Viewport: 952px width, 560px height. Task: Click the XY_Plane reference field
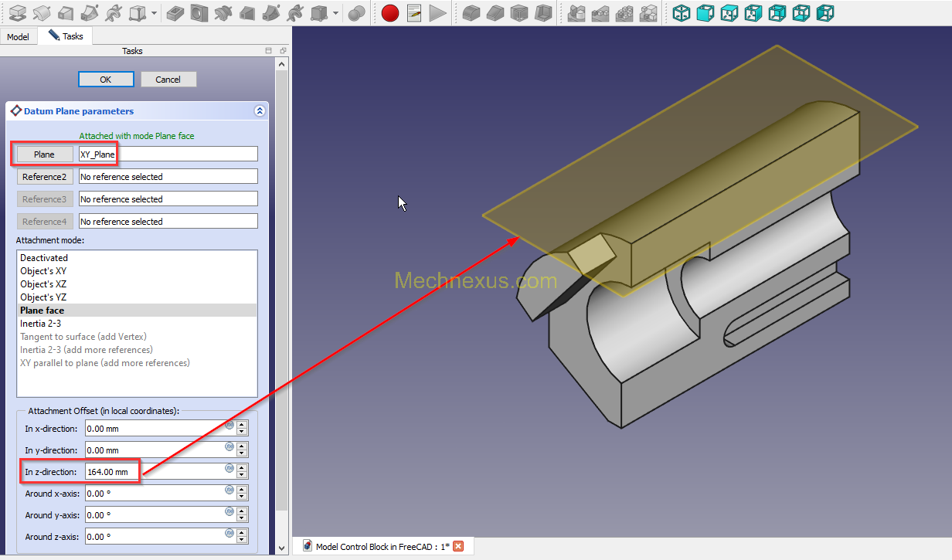pos(168,154)
